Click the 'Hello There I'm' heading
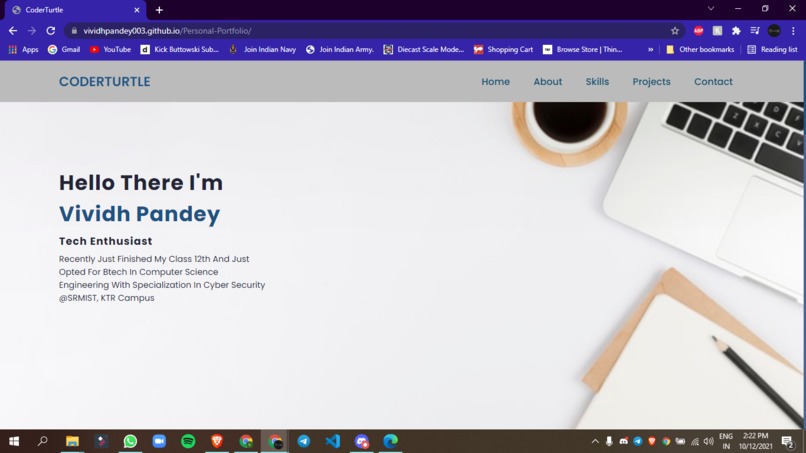This screenshot has height=453, width=806. click(141, 183)
